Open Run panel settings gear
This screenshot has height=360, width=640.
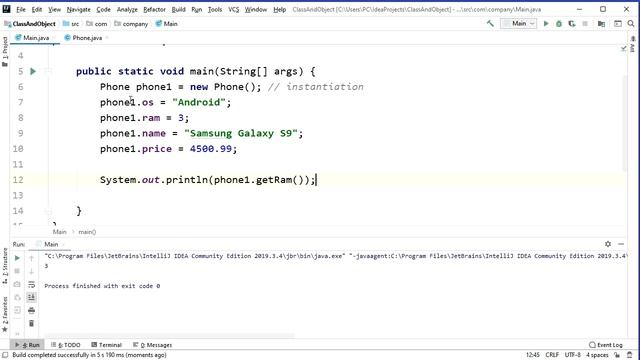click(x=608, y=244)
